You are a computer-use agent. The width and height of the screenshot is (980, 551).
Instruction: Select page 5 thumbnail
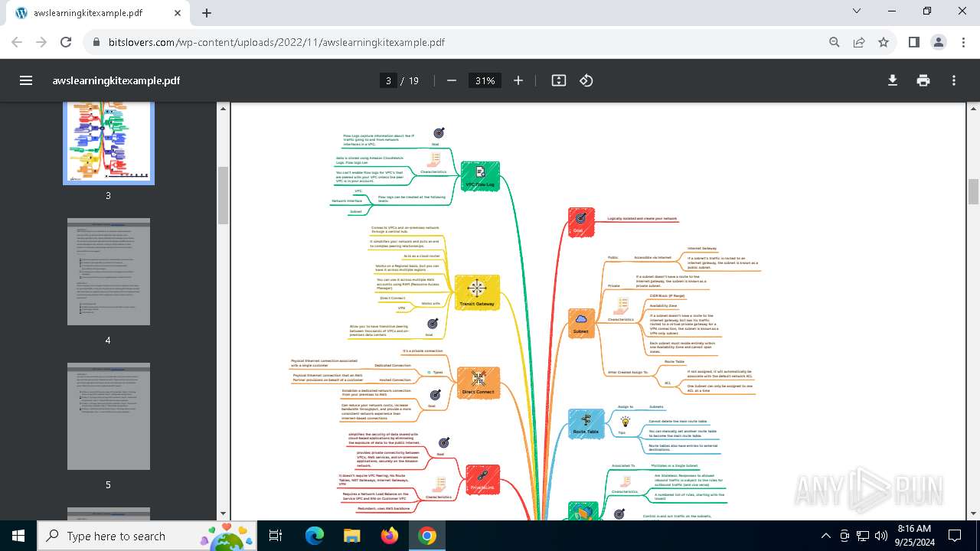pos(108,416)
